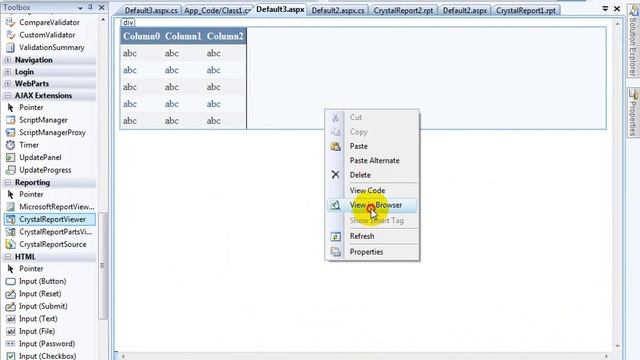Select ScriptManager toolbox icon
This screenshot has height=360, width=640.
[x=11, y=120]
